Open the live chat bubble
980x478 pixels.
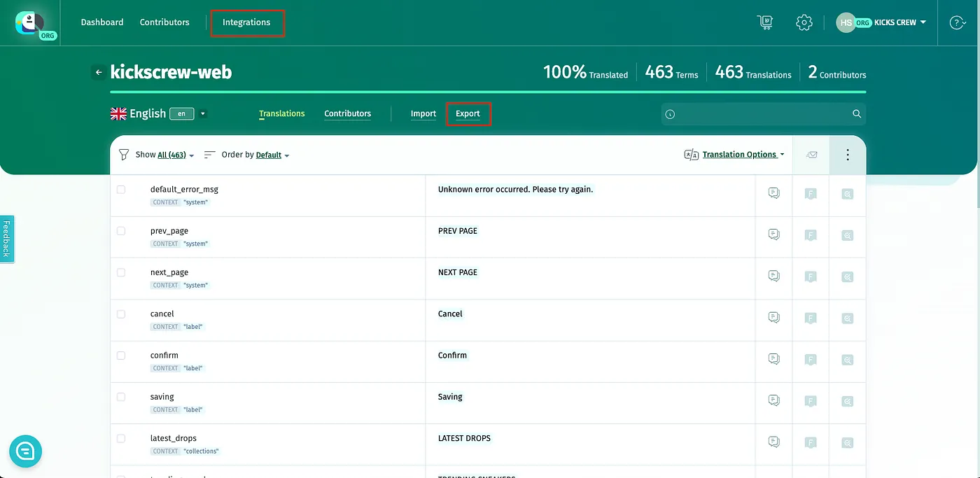pos(26,451)
